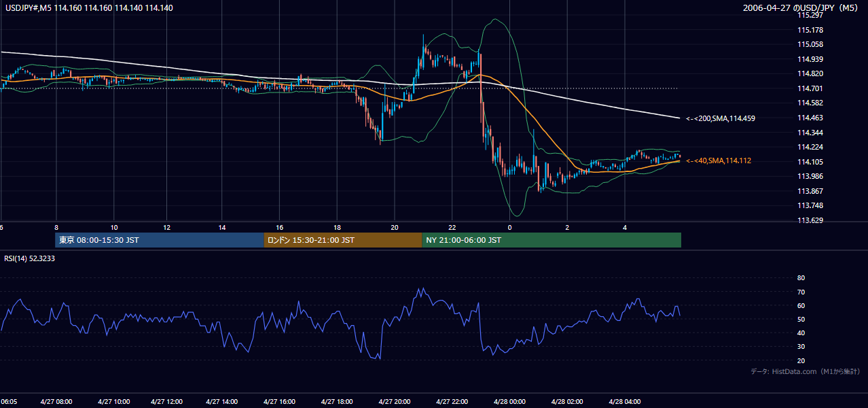Click hour tick 12 under price chart

pyautogui.click(x=166, y=227)
